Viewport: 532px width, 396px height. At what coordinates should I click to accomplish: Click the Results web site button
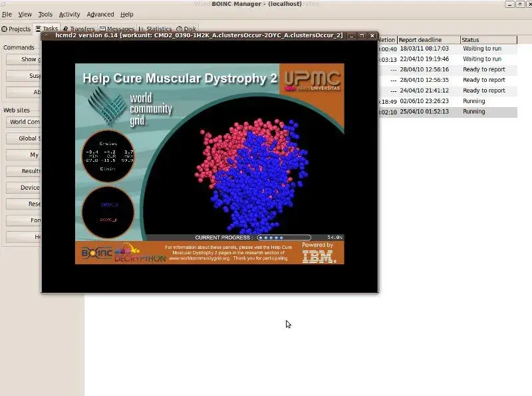pos(23,171)
